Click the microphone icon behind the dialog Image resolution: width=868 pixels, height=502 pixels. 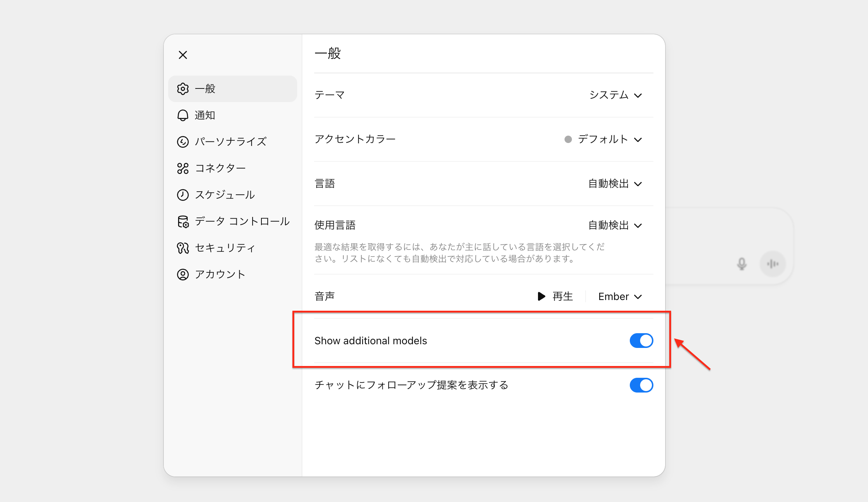742,264
